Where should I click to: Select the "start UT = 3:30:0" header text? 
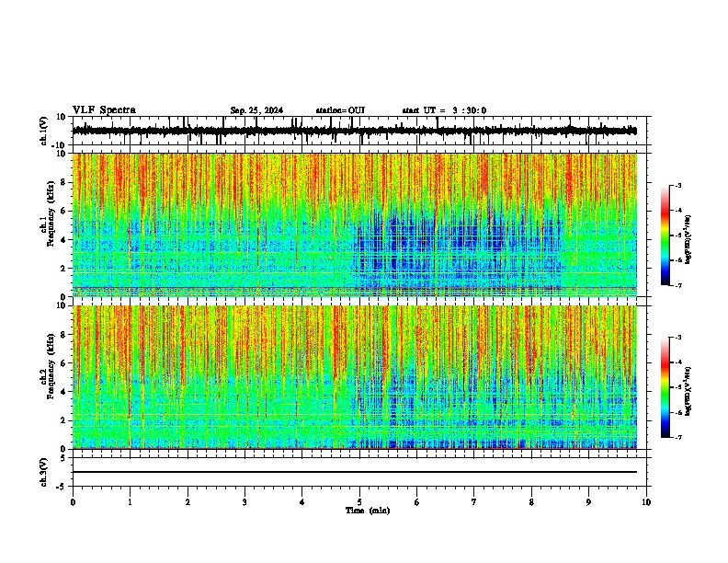point(444,110)
